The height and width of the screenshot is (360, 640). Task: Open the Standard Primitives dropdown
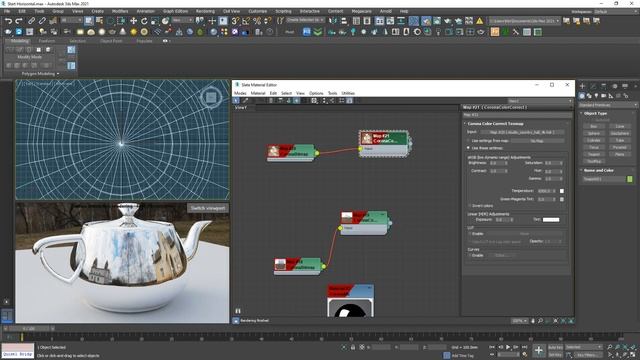(x=608, y=105)
